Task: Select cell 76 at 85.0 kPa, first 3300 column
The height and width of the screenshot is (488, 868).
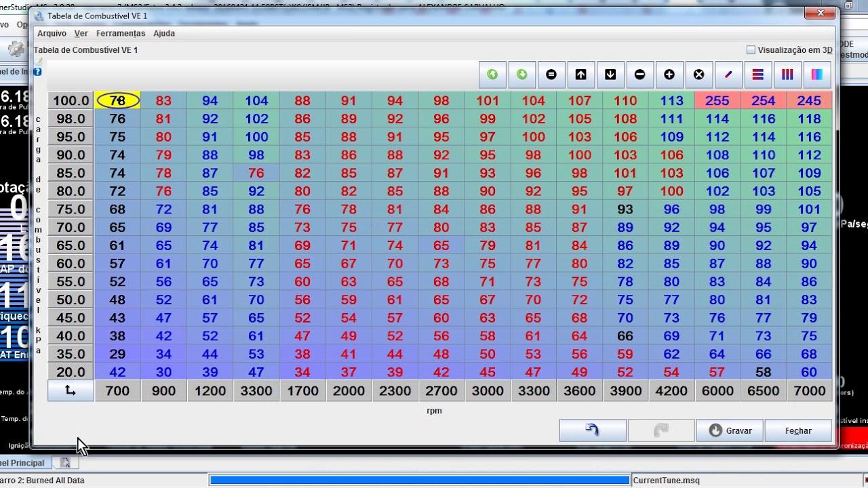Action: coord(256,173)
